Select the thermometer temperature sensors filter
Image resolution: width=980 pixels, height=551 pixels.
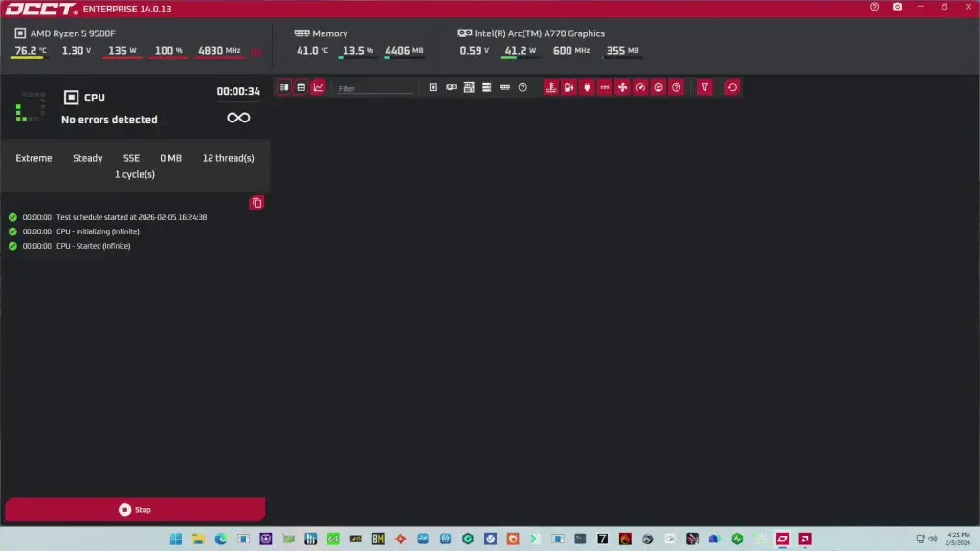(551, 87)
